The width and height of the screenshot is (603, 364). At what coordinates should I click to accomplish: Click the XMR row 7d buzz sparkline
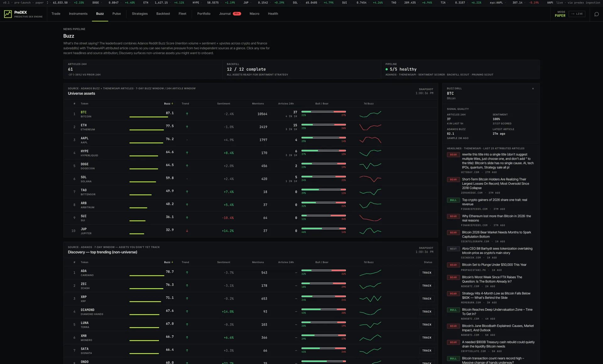pyautogui.click(x=370, y=338)
